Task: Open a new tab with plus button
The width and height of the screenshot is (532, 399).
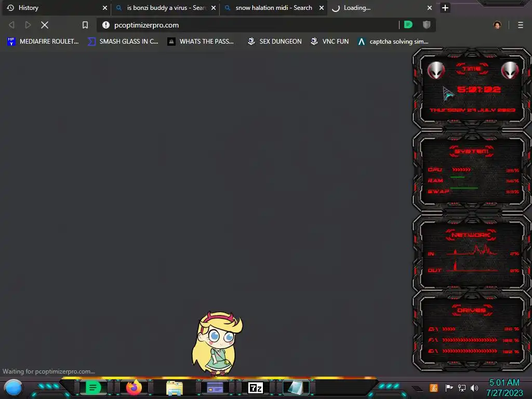Action: [445, 8]
